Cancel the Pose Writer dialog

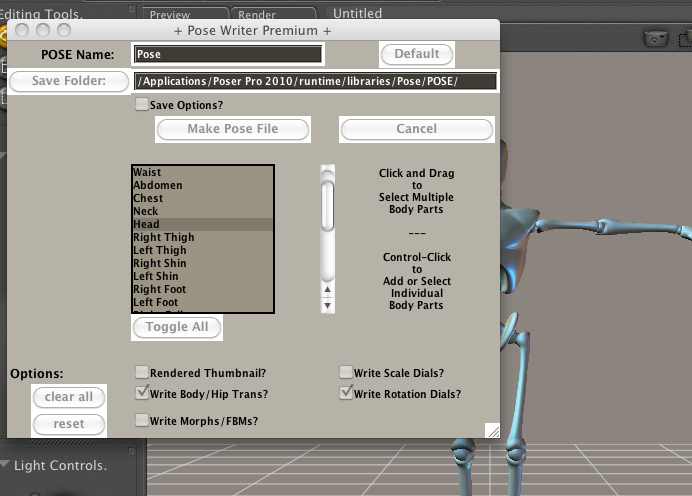point(417,129)
